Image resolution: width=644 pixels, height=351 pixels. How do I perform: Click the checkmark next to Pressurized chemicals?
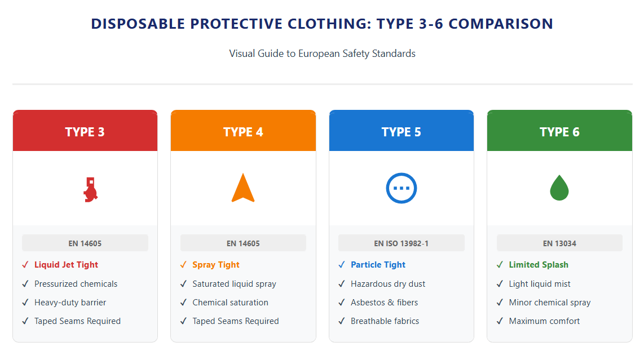[25, 284]
